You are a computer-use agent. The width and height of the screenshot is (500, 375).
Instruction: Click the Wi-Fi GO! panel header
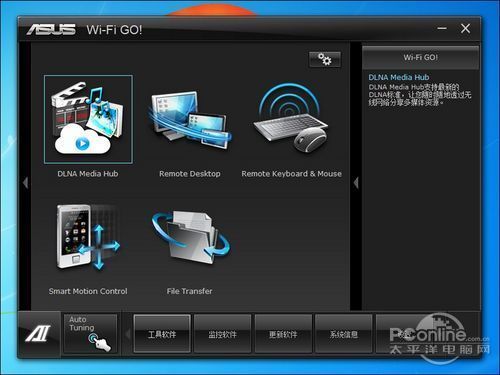(x=421, y=57)
